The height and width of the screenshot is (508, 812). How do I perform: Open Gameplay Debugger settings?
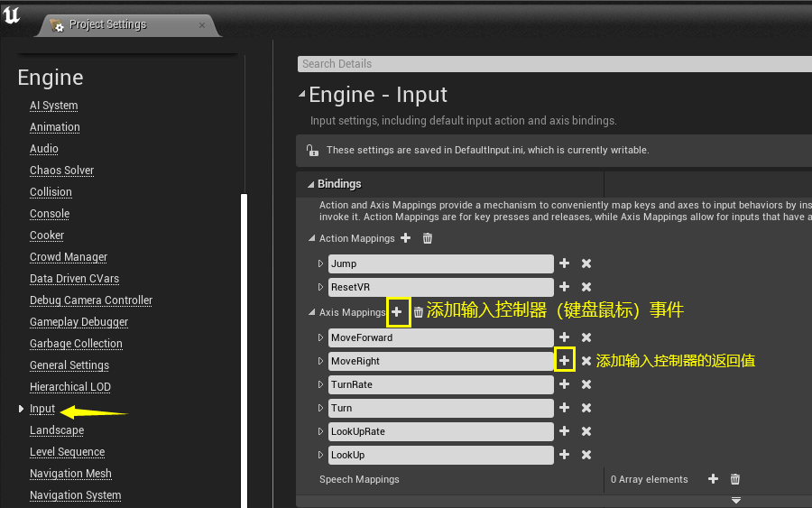tap(78, 322)
